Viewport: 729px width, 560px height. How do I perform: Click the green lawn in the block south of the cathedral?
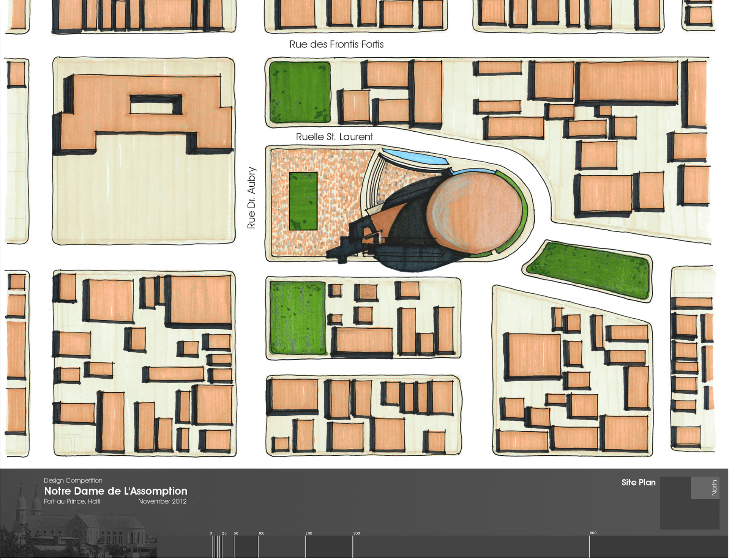(297, 318)
